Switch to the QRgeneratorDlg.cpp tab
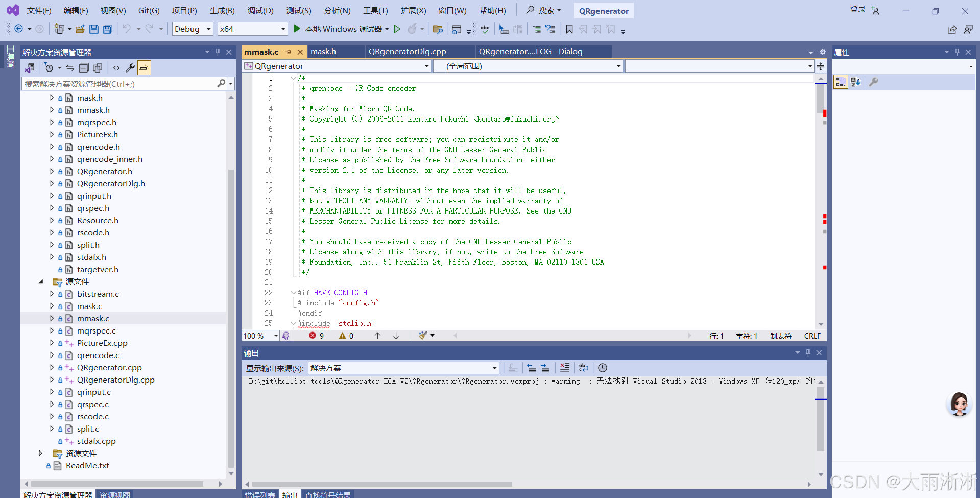Screen dimensions: 980x498 tap(408, 52)
